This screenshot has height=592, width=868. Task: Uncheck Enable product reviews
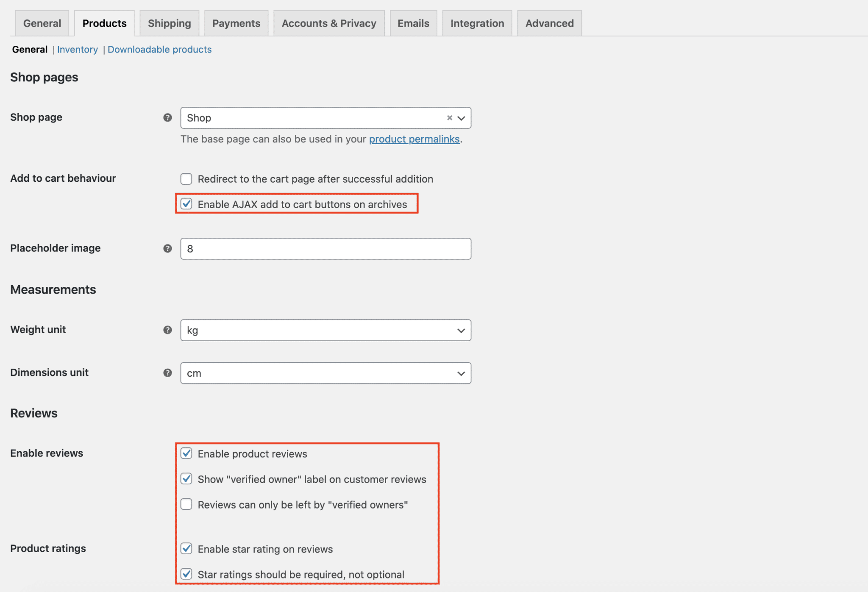click(186, 453)
